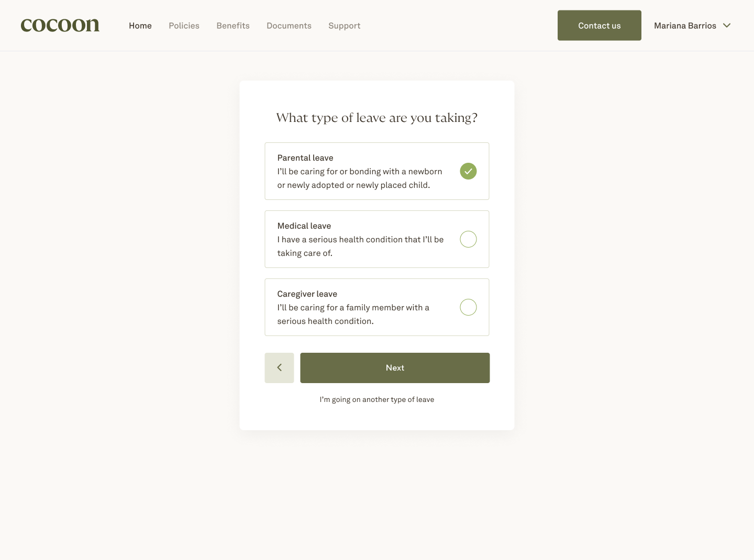Select the Caregiver leave radio circle
The image size is (754, 560).
[x=468, y=307]
